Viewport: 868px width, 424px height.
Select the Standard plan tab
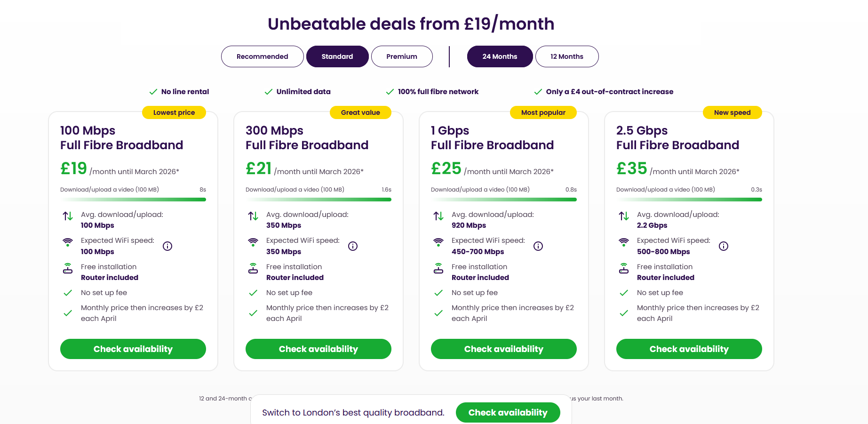click(337, 56)
